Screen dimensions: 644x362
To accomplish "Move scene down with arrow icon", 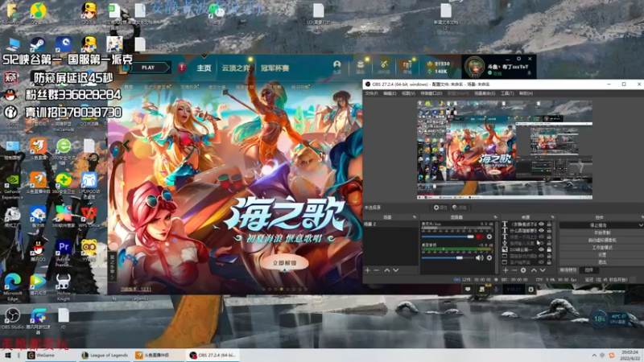I will pos(395,270).
